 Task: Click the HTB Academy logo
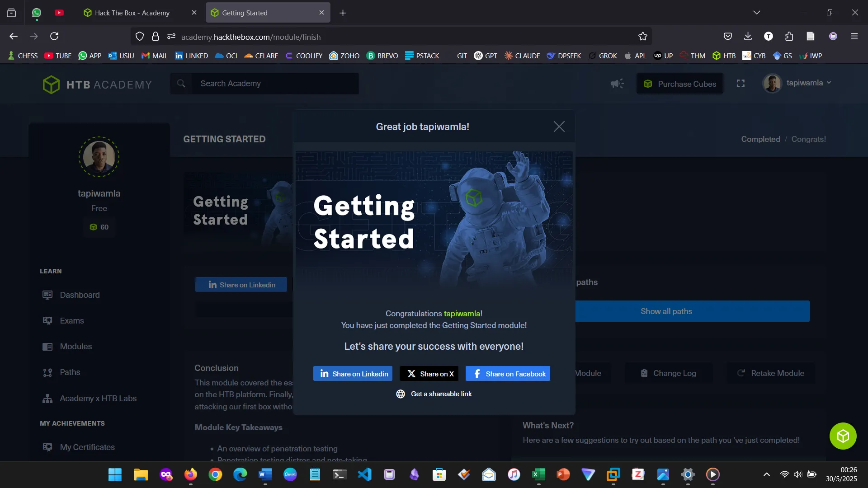(97, 84)
